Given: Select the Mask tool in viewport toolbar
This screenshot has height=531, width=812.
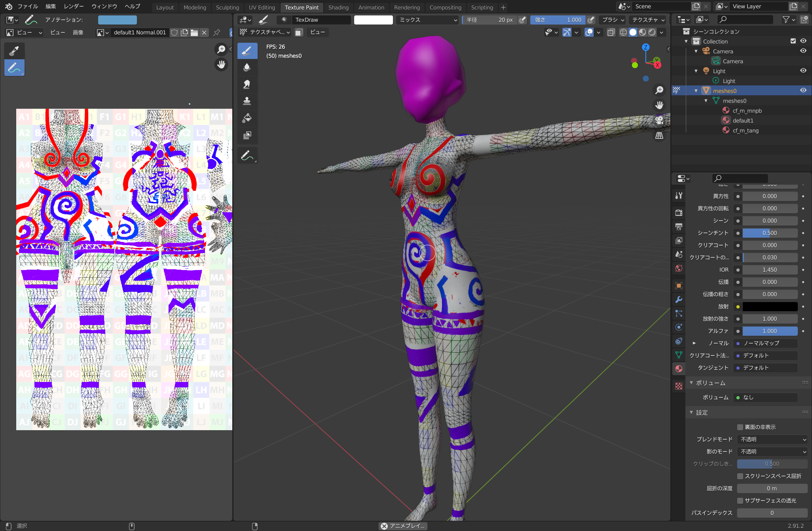Looking at the screenshot, I should (x=247, y=135).
